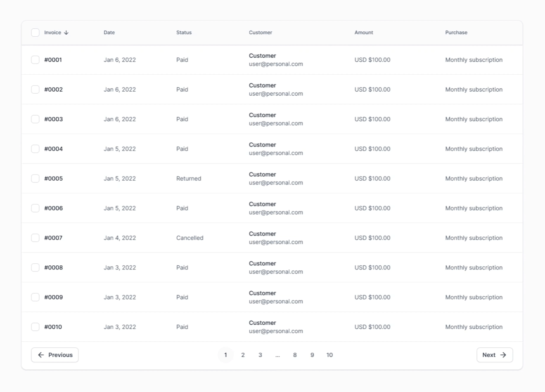This screenshot has height=392, width=545.
Task: Click the right arrow icon in Next
Action: [503, 355]
